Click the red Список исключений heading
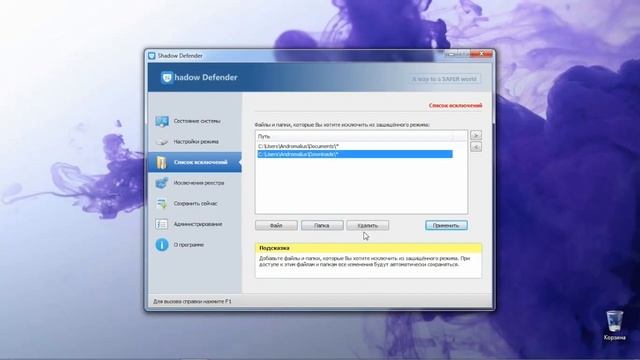 tap(455, 105)
